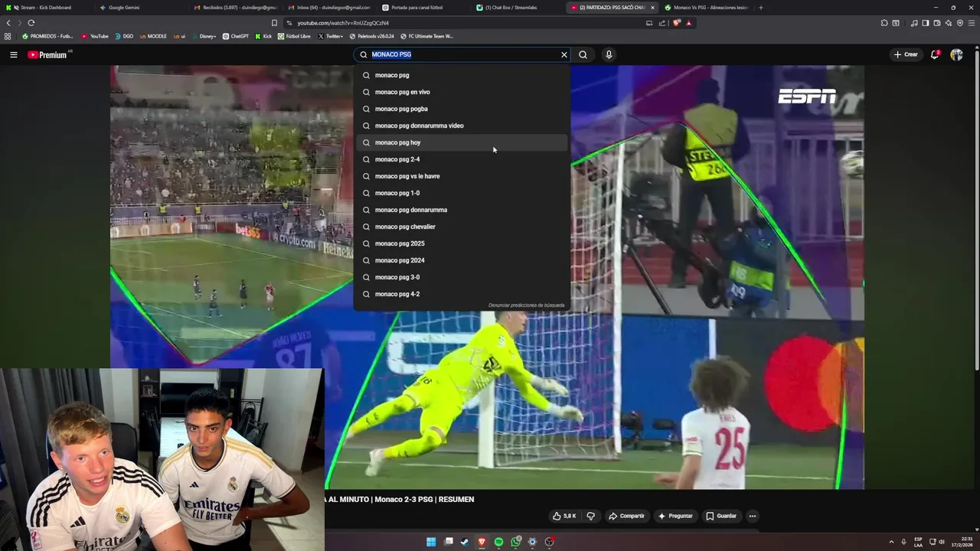This screenshot has width=980, height=551.
Task: Open the Twitter+ bookmark
Action: coord(330,36)
